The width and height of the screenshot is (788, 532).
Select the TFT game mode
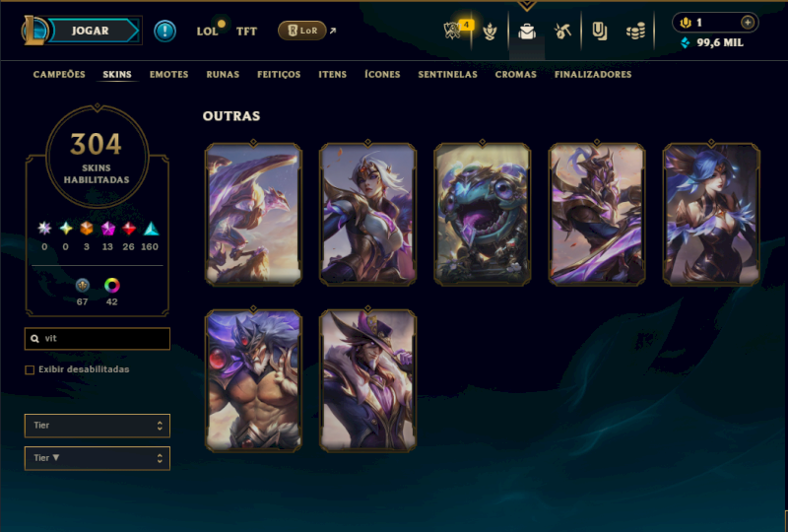246,32
